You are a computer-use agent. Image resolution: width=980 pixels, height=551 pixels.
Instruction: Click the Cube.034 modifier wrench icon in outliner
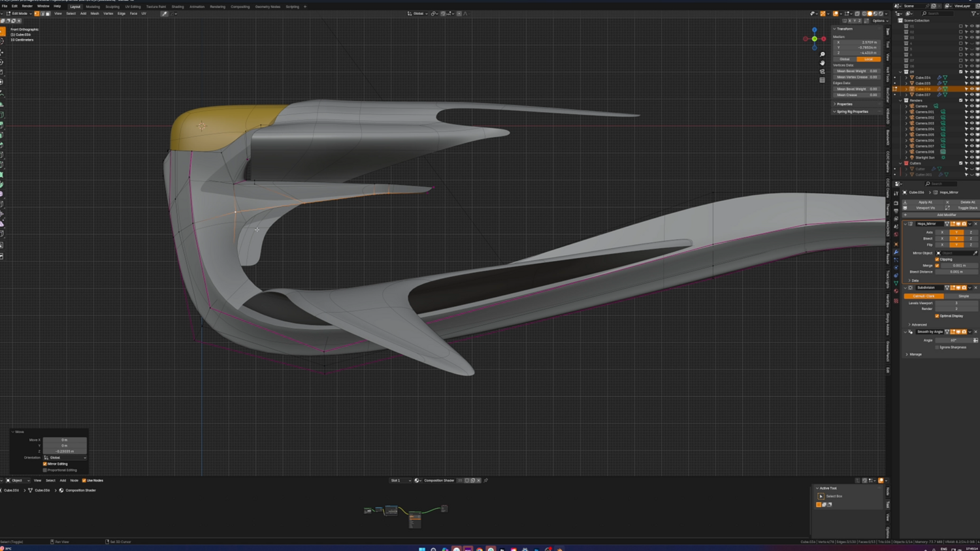pos(939,78)
